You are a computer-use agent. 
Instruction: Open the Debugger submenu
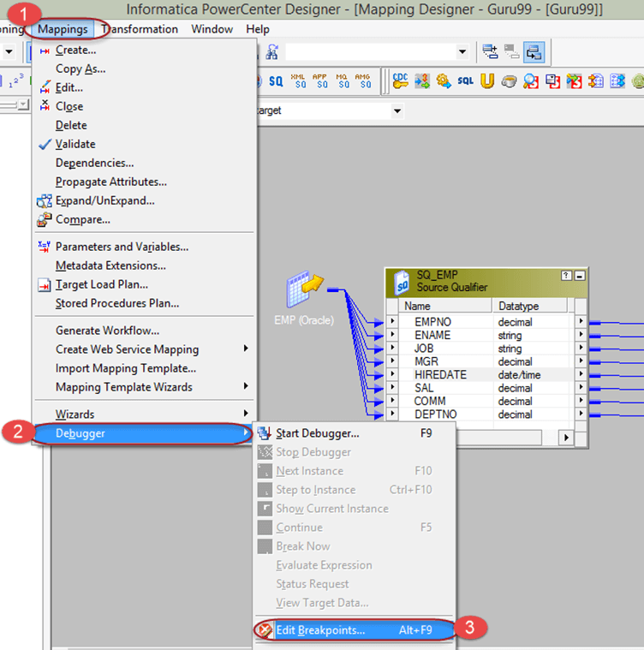pos(144,433)
